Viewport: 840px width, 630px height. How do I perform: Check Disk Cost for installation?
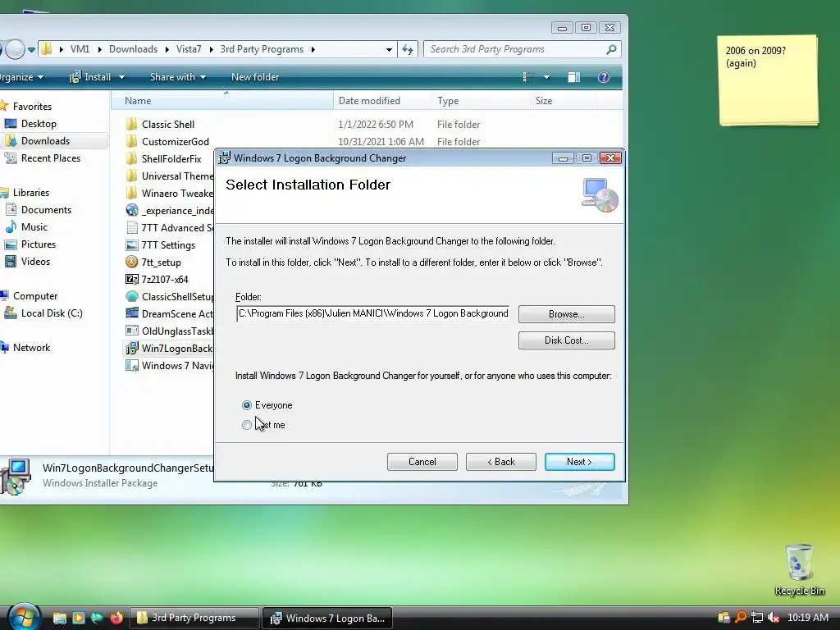point(566,340)
